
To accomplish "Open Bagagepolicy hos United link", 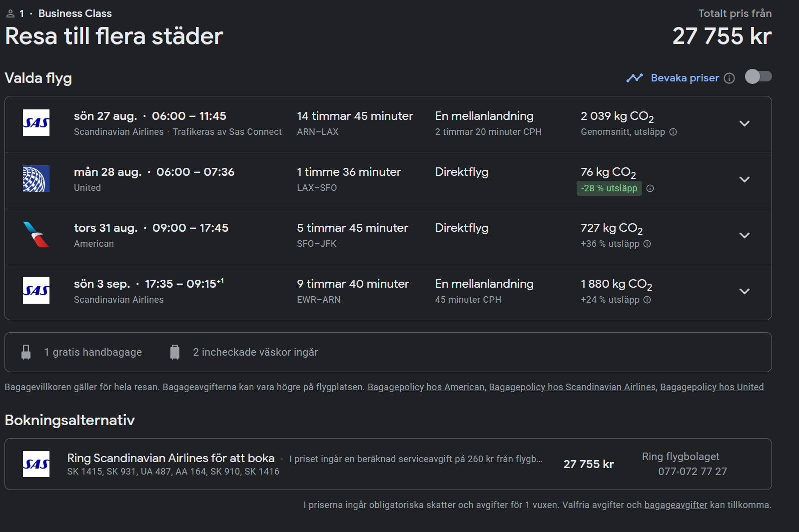I will click(712, 387).
